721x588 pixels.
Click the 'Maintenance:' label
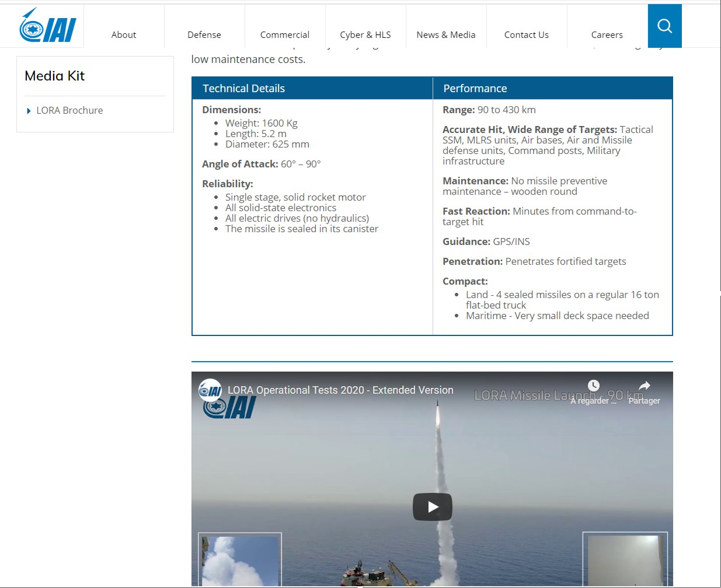click(x=476, y=181)
